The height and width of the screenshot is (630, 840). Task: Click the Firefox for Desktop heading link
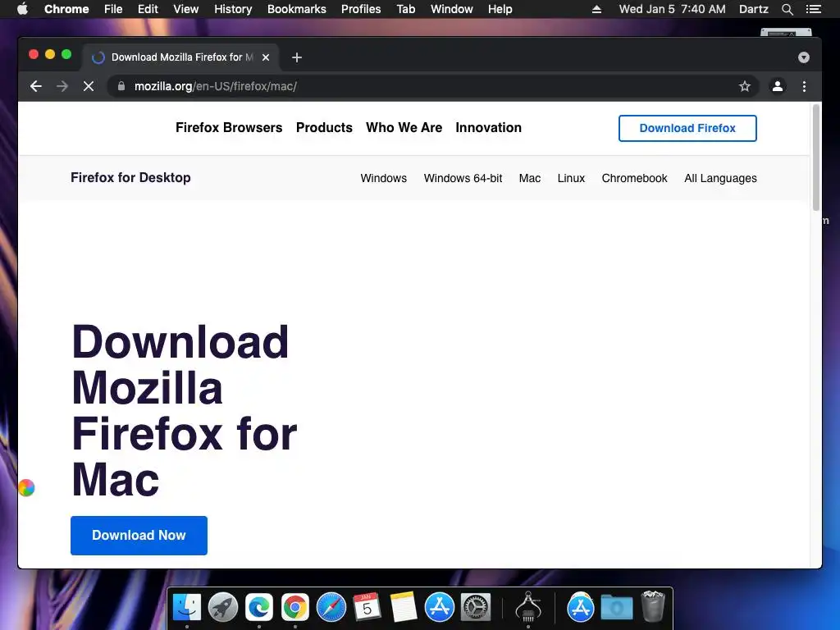point(130,177)
